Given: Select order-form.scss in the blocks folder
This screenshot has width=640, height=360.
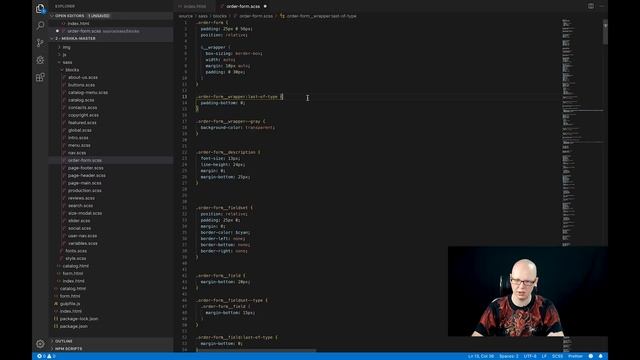Looking at the screenshot, I should point(85,160).
